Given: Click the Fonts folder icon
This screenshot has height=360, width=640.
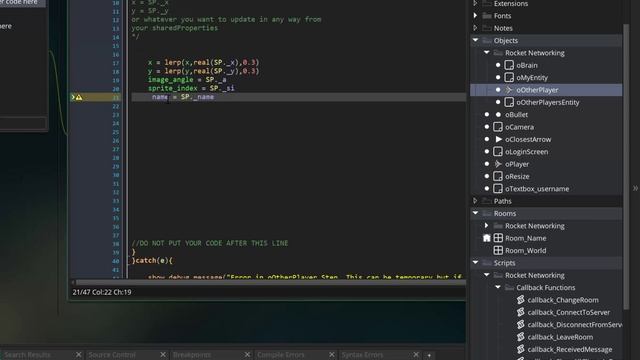Looking at the screenshot, I should pyautogui.click(x=487, y=16).
